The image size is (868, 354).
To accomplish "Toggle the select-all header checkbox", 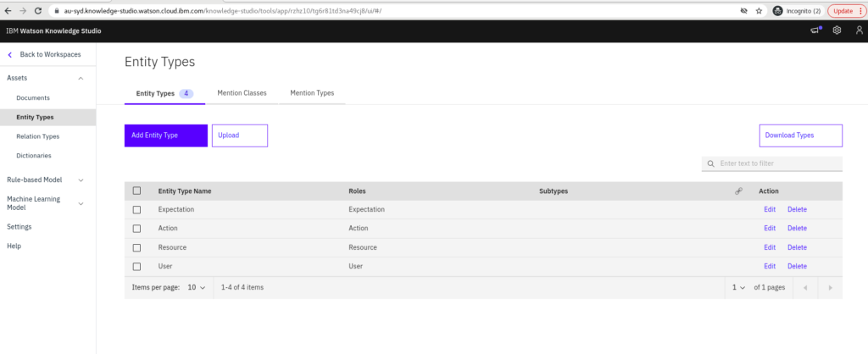I will point(136,191).
